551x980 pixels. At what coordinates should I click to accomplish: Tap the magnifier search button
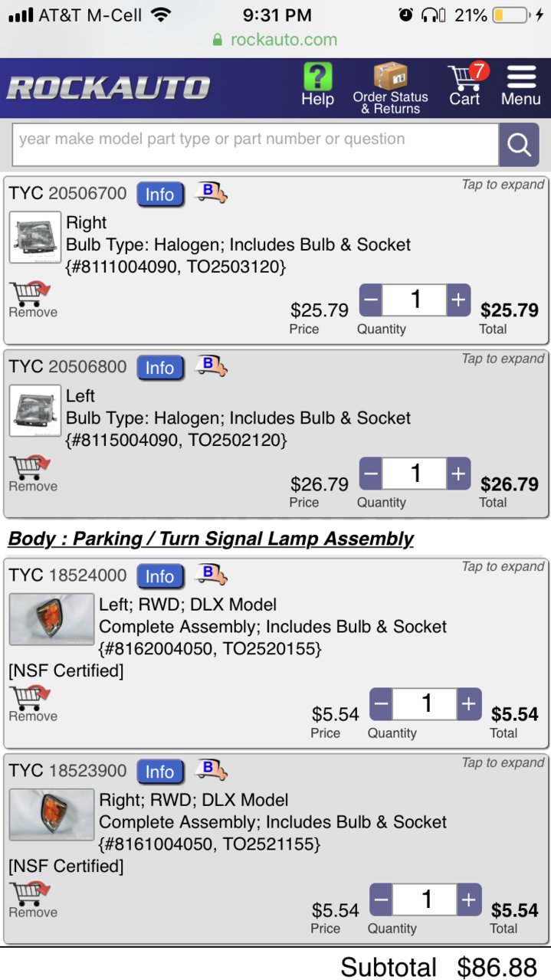coord(519,145)
